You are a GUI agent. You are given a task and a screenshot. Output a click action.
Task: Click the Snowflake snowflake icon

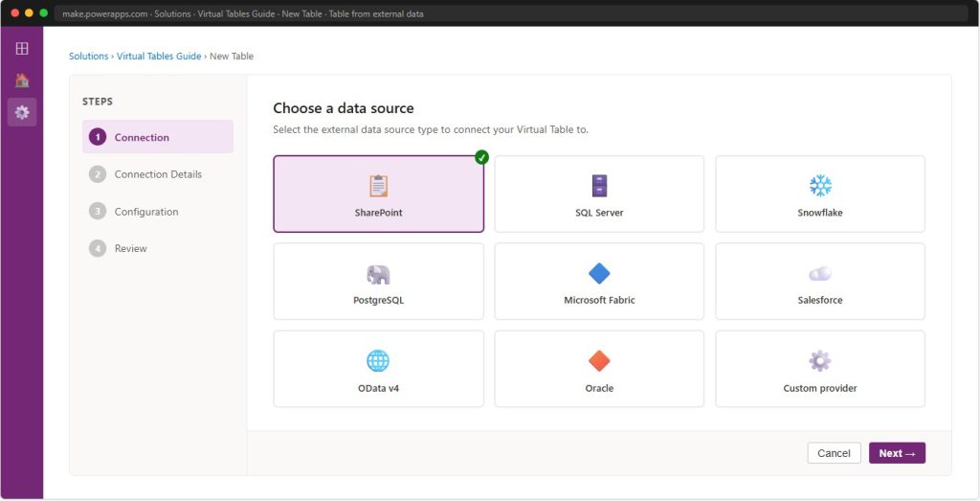tap(820, 186)
